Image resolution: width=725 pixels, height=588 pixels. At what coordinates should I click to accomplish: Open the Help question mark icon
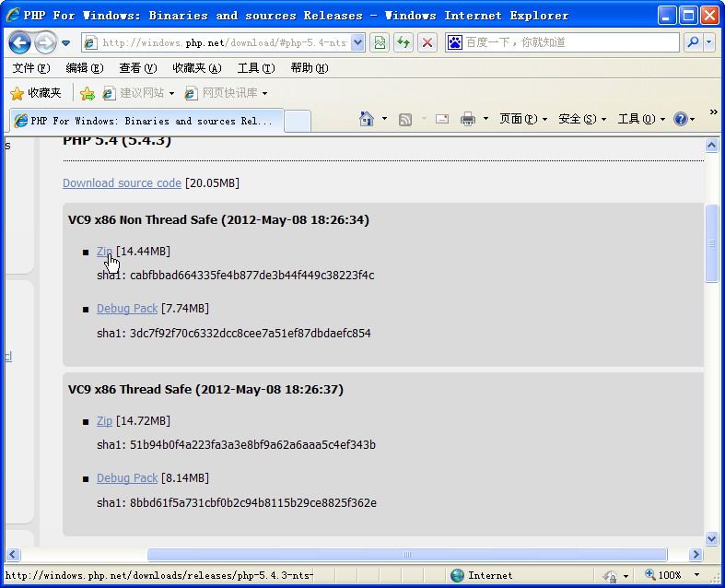click(681, 119)
